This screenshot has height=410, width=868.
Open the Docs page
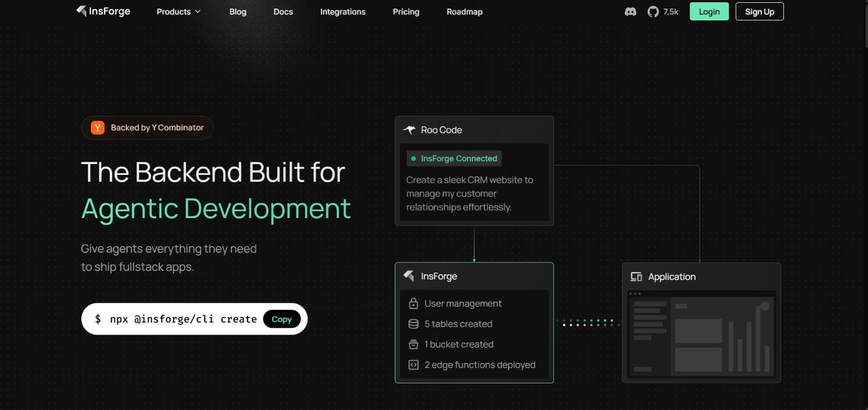(283, 11)
